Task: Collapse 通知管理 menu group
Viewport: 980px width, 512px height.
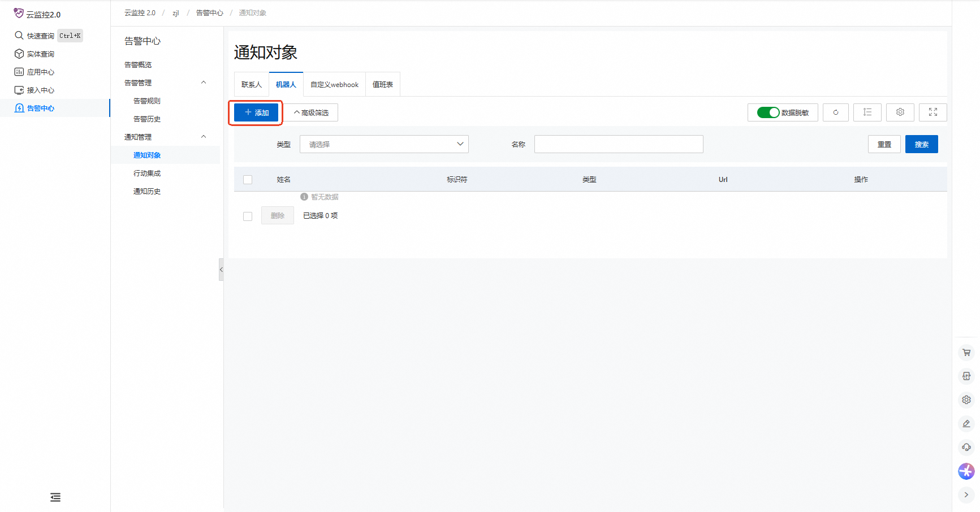Action: [x=204, y=137]
